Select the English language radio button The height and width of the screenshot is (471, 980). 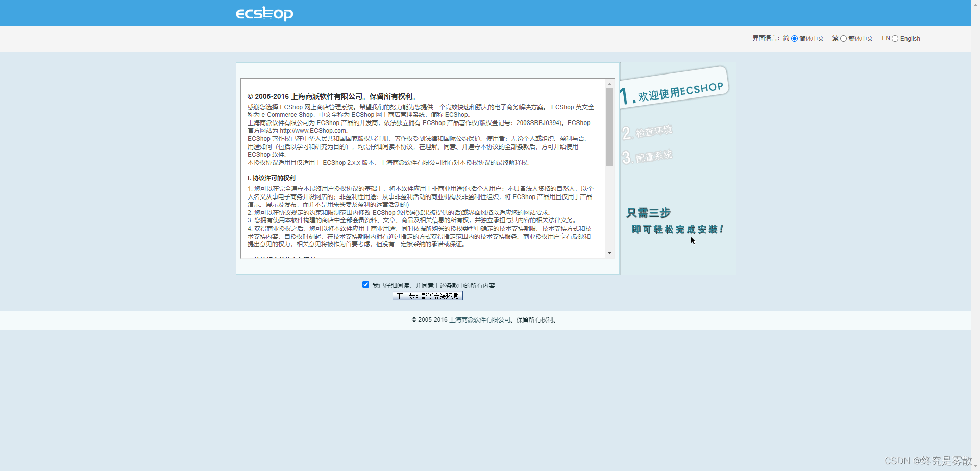(895, 39)
